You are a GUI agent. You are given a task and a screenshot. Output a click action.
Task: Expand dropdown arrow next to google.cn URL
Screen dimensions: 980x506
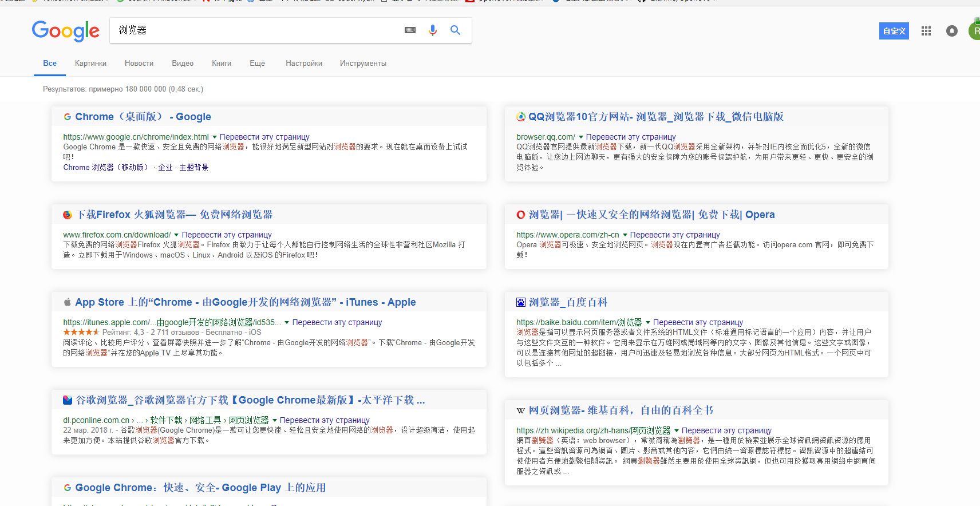(x=215, y=137)
